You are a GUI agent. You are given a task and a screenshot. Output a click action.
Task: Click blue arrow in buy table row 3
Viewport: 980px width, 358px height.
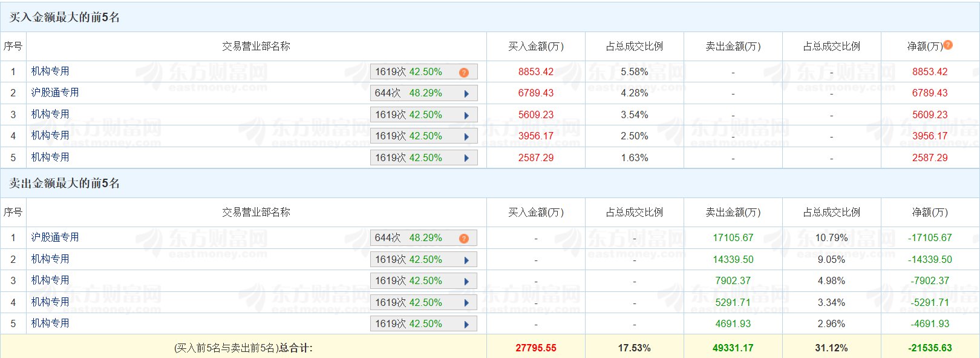coord(466,116)
